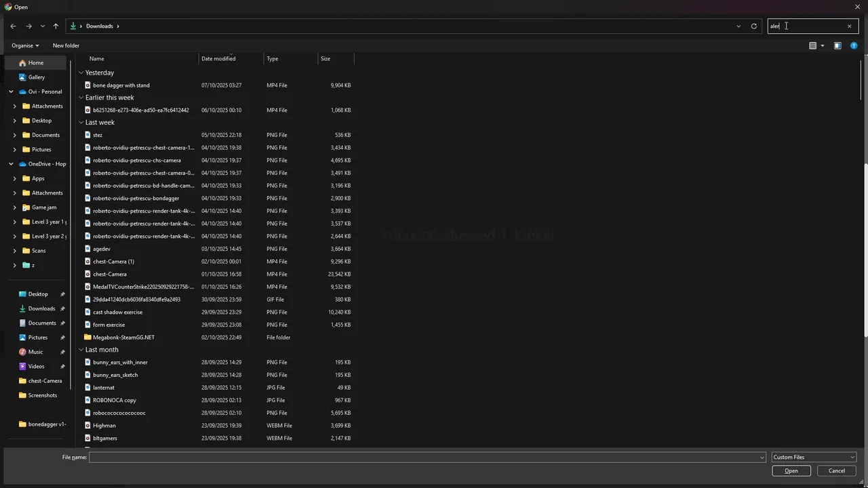Viewport: 868px width, 488px height.
Task: Select the pinned Downloads sidebar item
Action: [41, 308]
